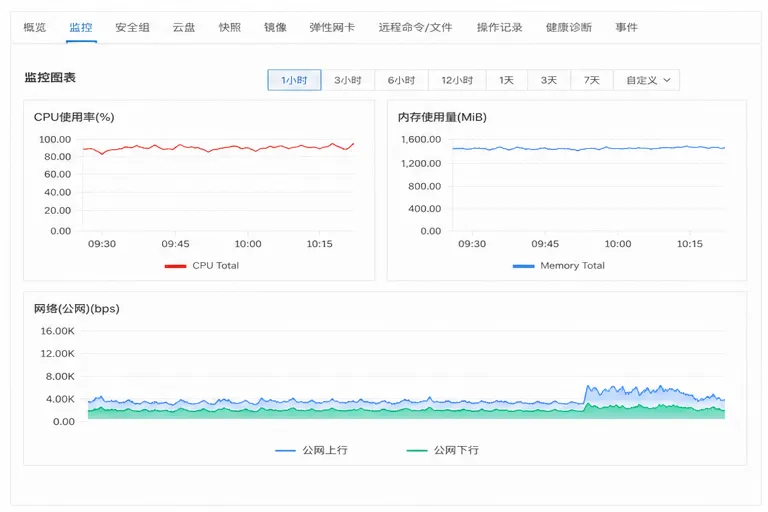
Task: Click the 网络(公网)(bps) chart title
Action: [x=77, y=309]
